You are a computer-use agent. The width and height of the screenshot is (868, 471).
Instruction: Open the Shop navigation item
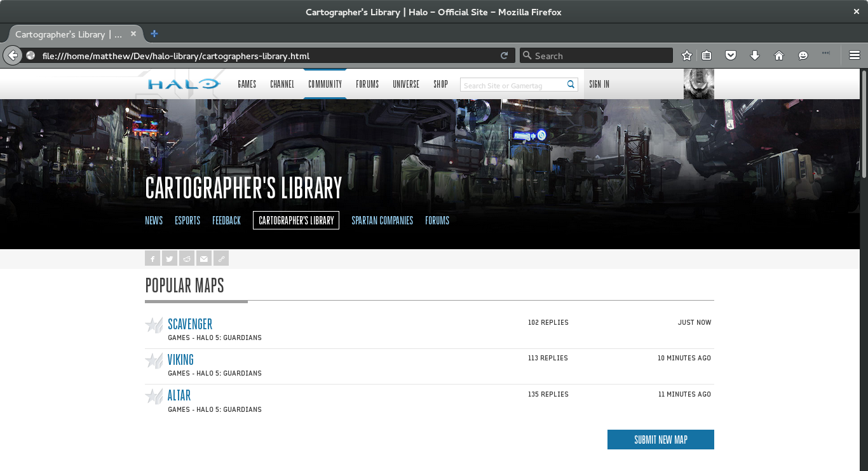[x=441, y=84]
